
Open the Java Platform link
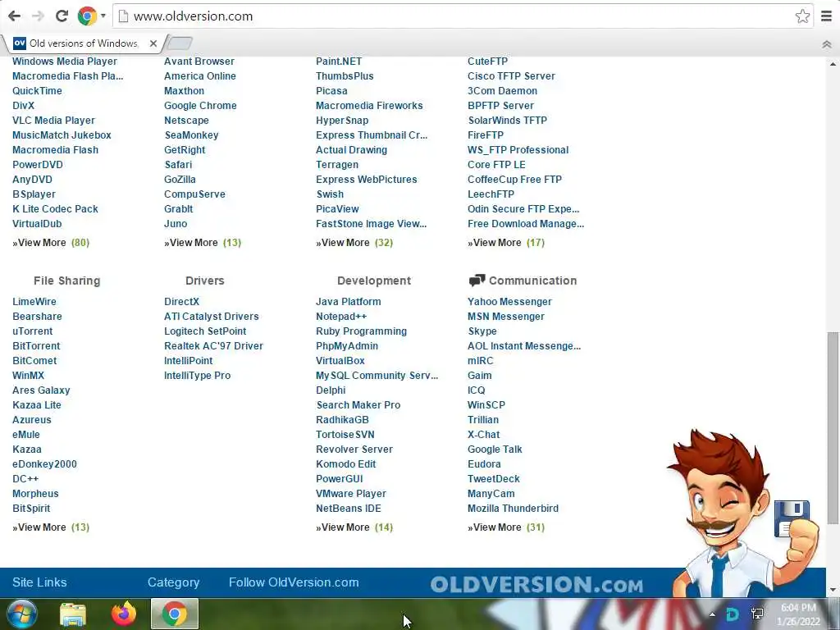click(x=348, y=302)
